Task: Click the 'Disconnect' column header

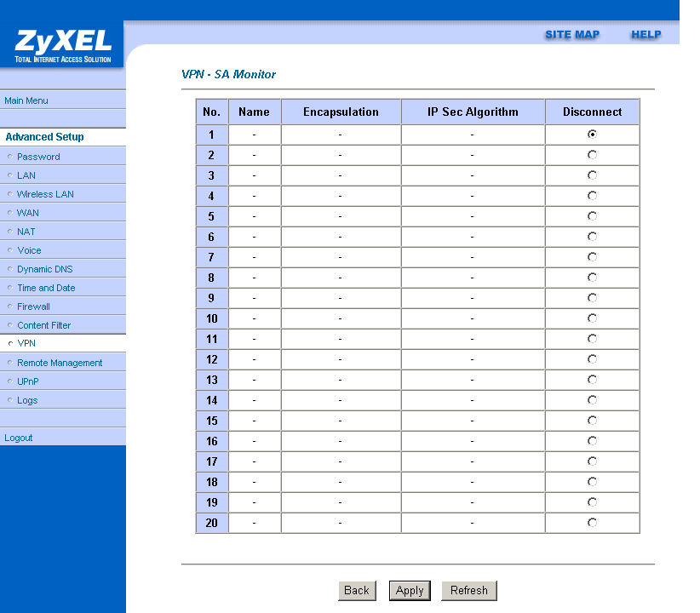Action: 592,112
